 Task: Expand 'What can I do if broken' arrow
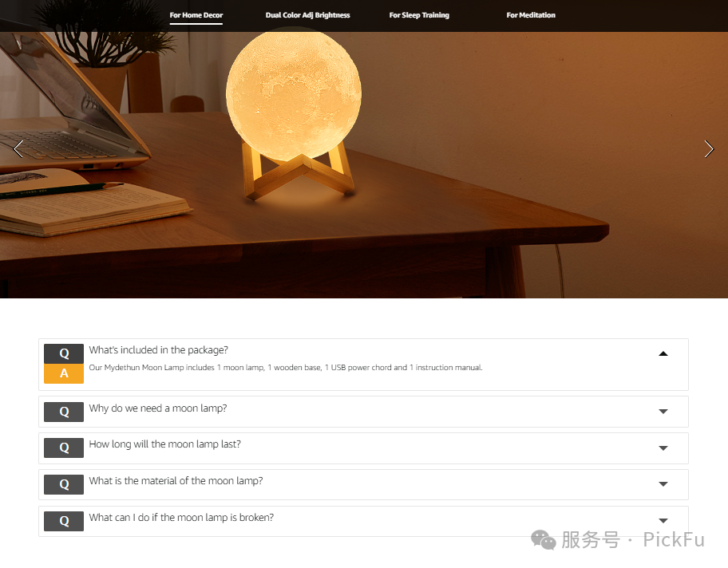(x=663, y=521)
